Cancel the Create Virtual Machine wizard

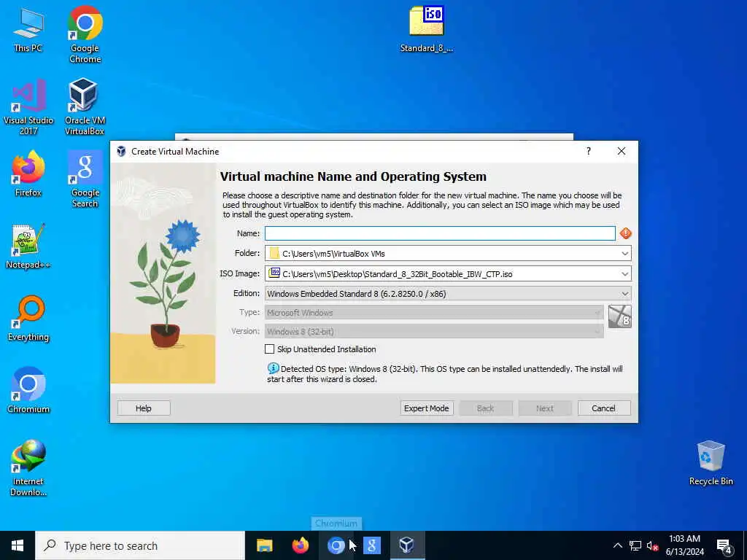click(x=603, y=408)
